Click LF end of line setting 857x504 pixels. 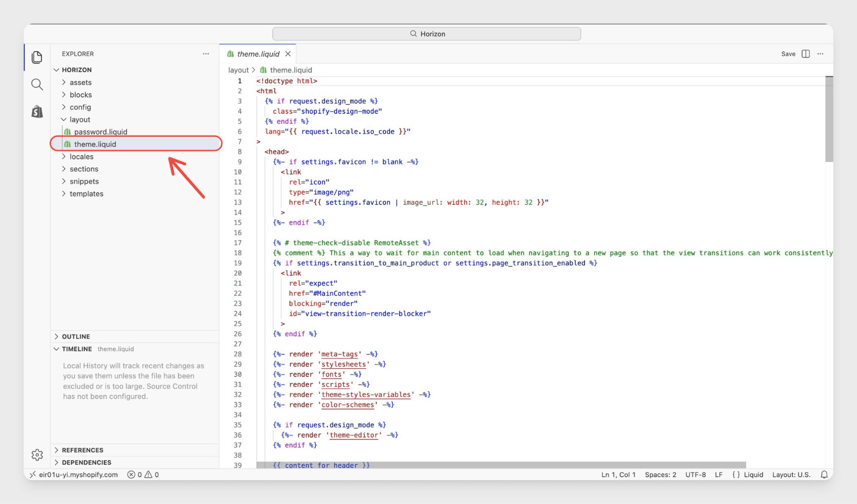coord(718,475)
